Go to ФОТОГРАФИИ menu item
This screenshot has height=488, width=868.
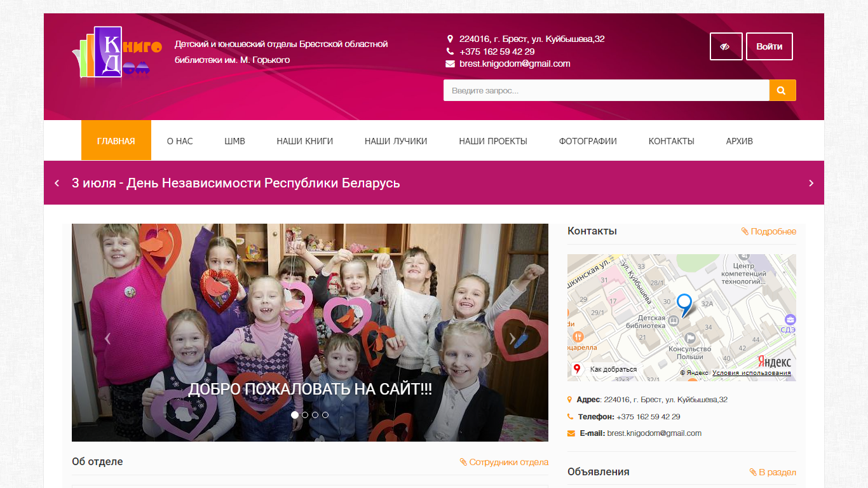pos(588,141)
